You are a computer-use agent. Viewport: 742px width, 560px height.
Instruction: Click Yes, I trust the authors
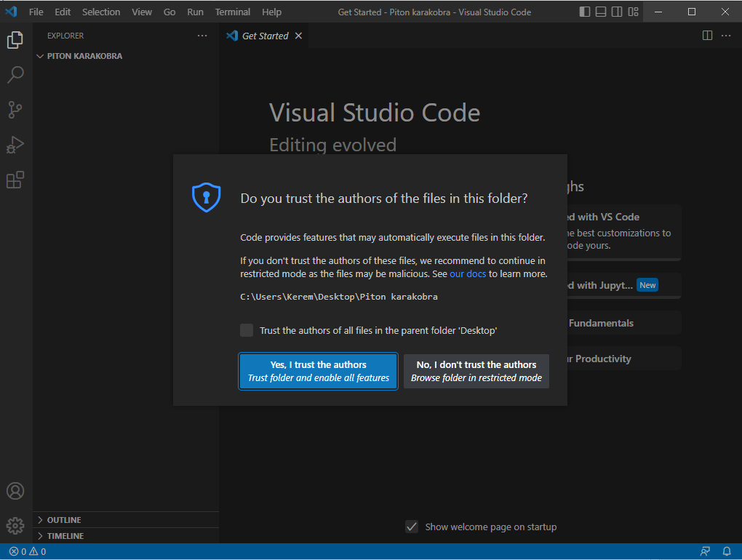click(318, 372)
